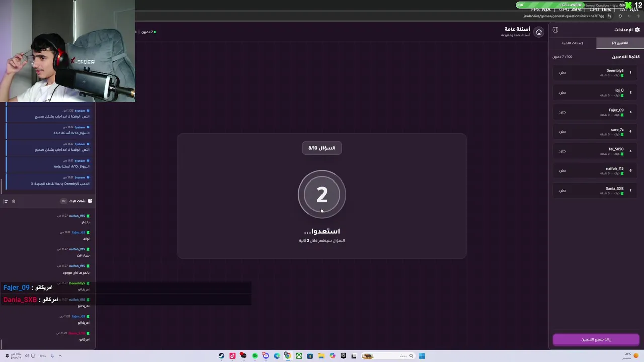Open File Explorer from the taskbar

[x=321, y=356]
